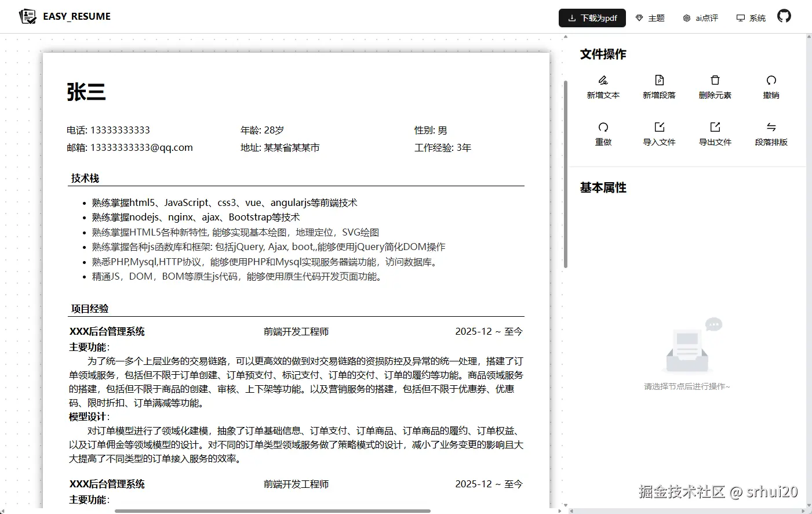Viewport: 812px width, 514px height.
Task: Click the 新增文本 add text icon
Action: (x=603, y=80)
